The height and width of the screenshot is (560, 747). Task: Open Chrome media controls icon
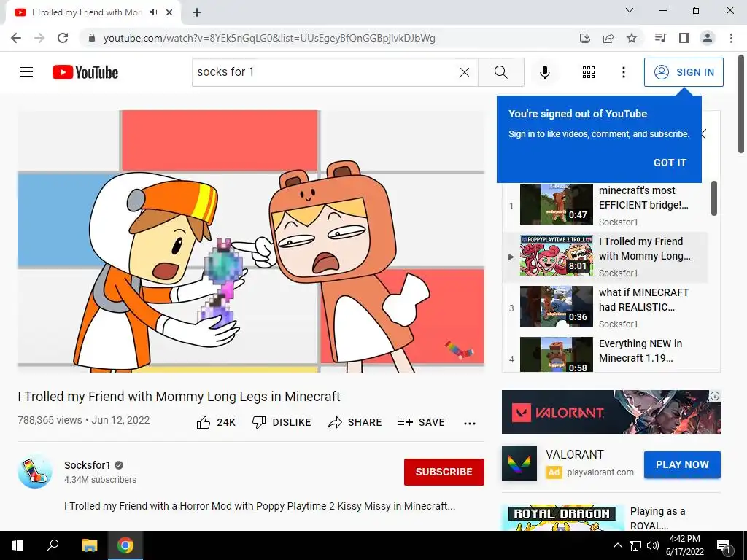[x=661, y=38]
